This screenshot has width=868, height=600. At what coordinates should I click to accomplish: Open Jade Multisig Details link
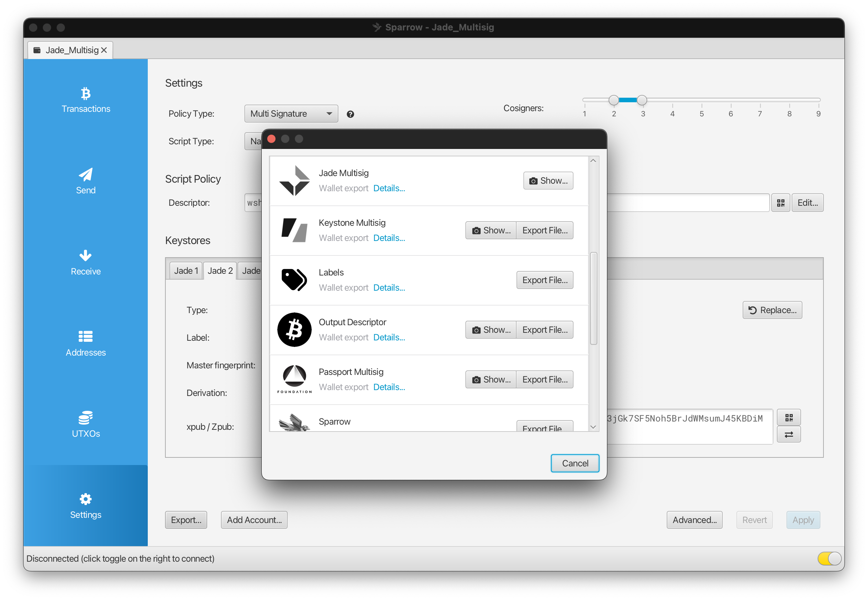pyautogui.click(x=389, y=188)
